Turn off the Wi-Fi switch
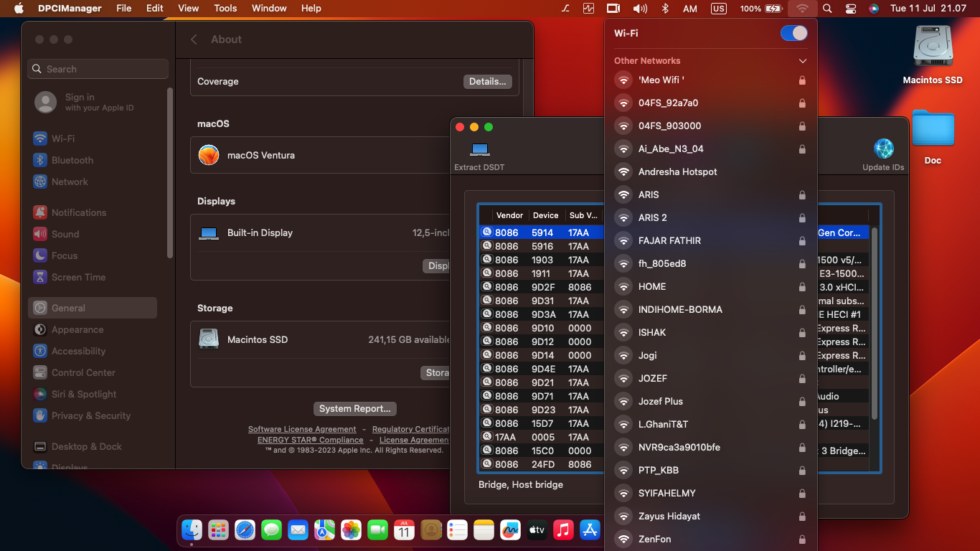980x551 pixels. (794, 33)
